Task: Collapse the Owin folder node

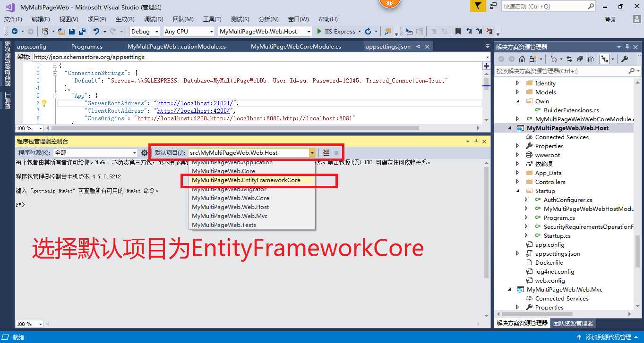Action: pos(518,101)
